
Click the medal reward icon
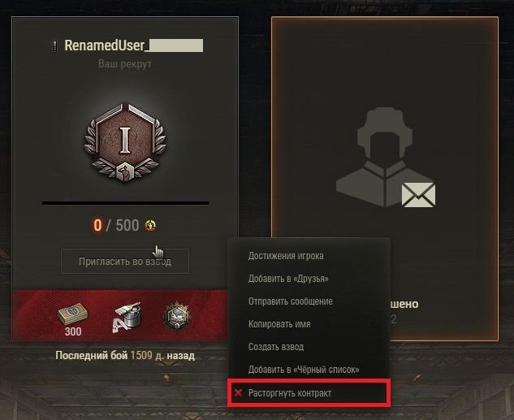pyautogui.click(x=177, y=316)
